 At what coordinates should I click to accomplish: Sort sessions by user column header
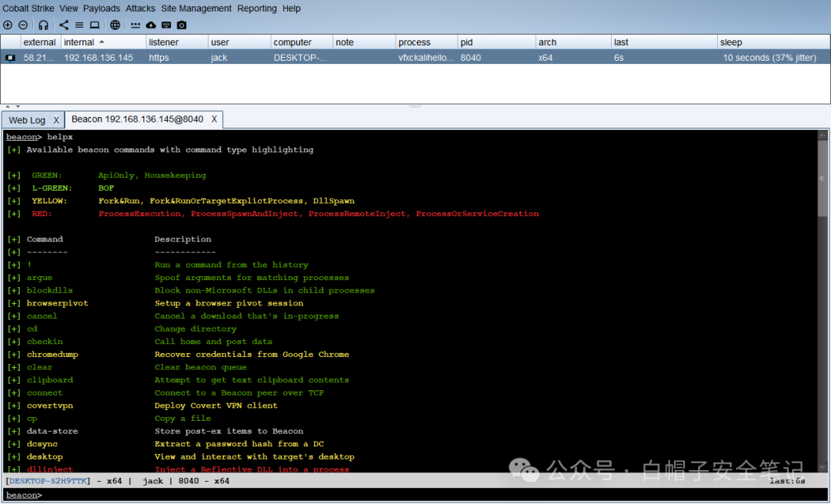[239, 42]
